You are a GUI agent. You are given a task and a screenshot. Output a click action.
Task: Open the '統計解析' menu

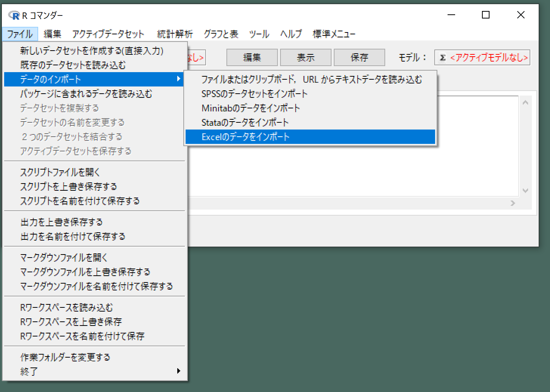pyautogui.click(x=175, y=34)
